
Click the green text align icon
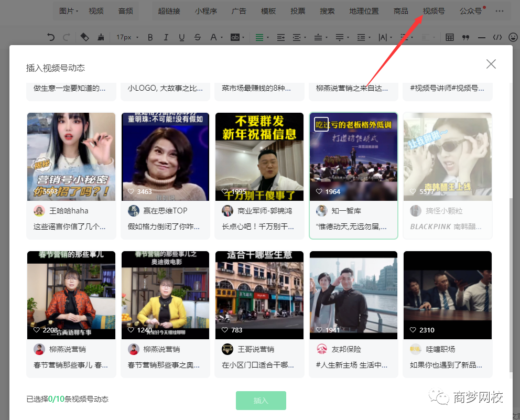click(259, 37)
